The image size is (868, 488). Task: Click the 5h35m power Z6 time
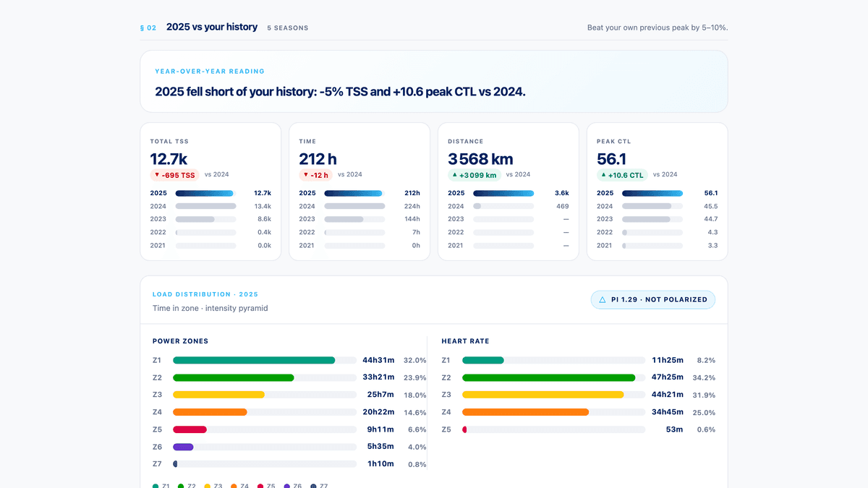[x=380, y=447]
